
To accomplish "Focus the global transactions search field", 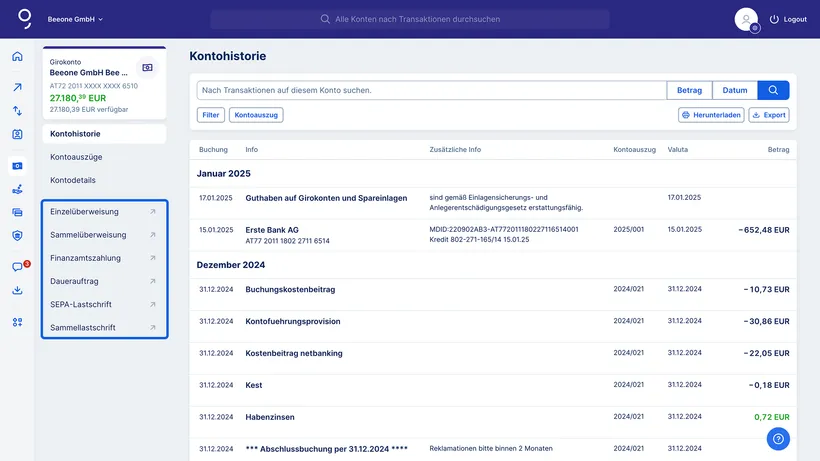I will 410,19.
